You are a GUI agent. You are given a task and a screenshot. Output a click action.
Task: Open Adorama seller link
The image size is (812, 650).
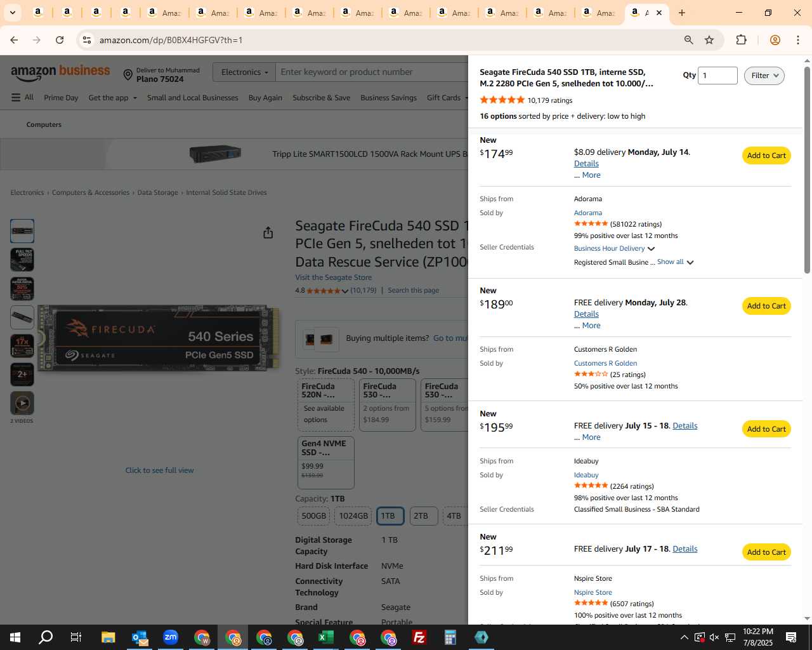pyautogui.click(x=588, y=213)
